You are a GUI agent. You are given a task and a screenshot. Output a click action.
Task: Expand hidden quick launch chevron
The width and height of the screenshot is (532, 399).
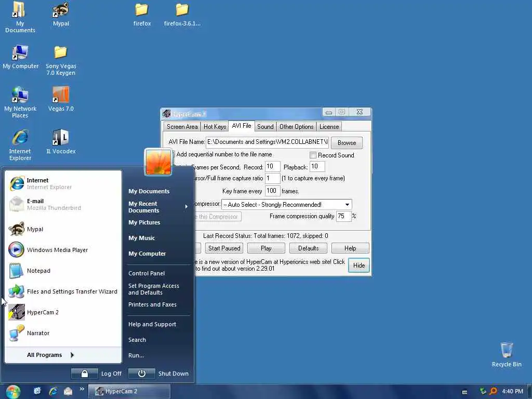(82, 389)
